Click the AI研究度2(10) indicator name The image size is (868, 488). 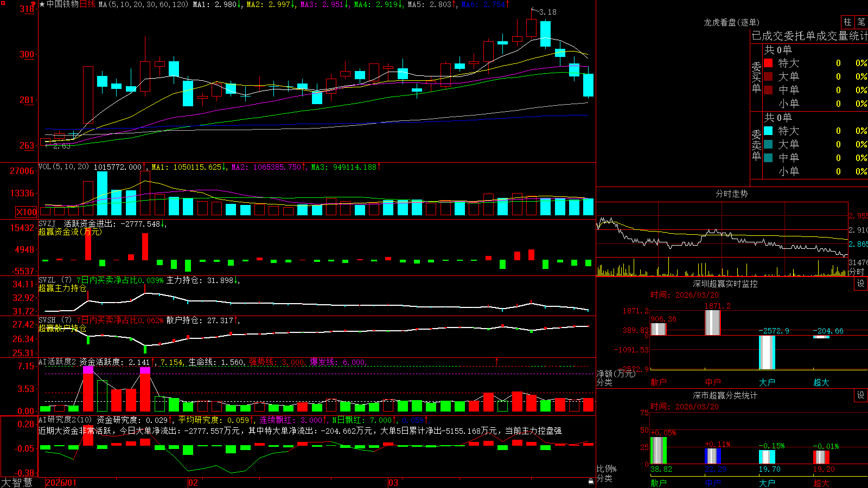(65, 420)
